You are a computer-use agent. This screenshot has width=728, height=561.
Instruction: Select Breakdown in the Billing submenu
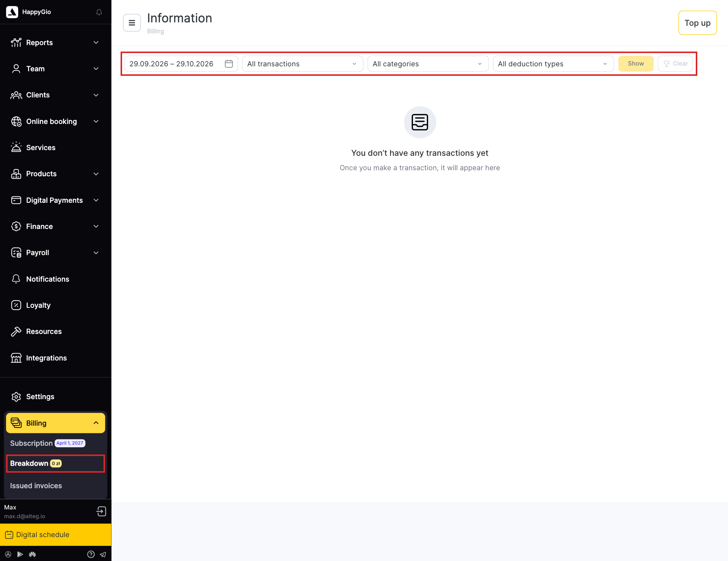[x=55, y=464]
